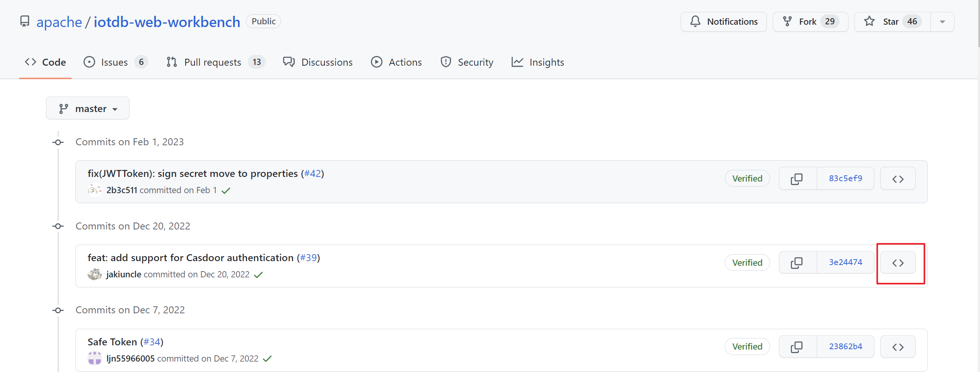The image size is (980, 372).
Task: Copy full SHA for commit 23862b4
Action: tap(797, 347)
